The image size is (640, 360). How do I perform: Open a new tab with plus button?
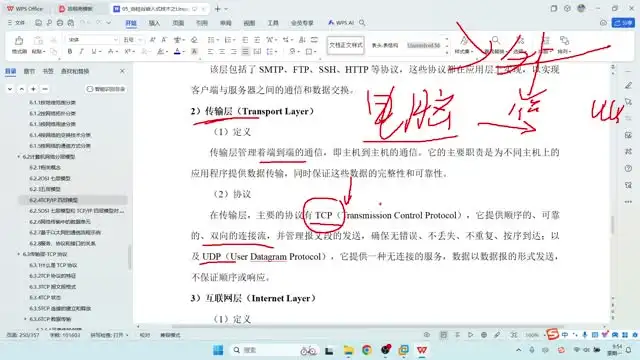pyautogui.click(x=218, y=9)
